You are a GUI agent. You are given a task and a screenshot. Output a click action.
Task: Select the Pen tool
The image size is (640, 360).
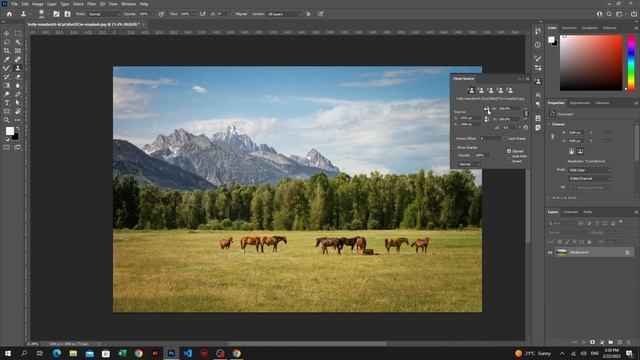18,94
